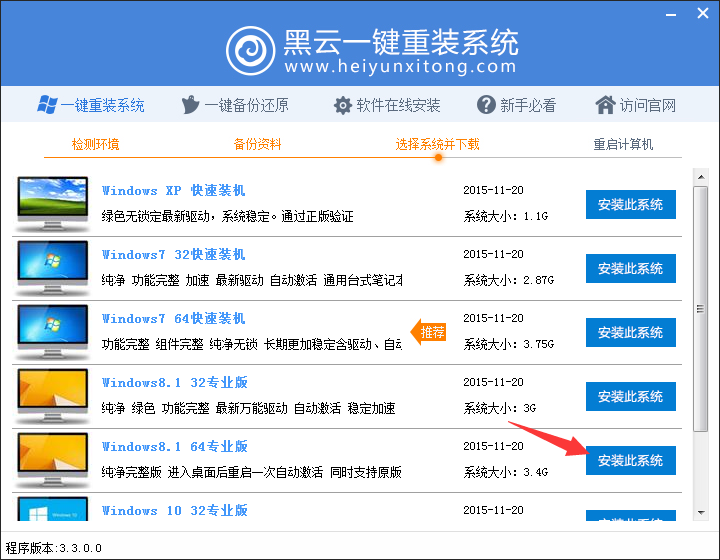The width and height of the screenshot is (720, 560).
Task: Click the www.heiyunxitong.com website text
Action: click(x=400, y=67)
